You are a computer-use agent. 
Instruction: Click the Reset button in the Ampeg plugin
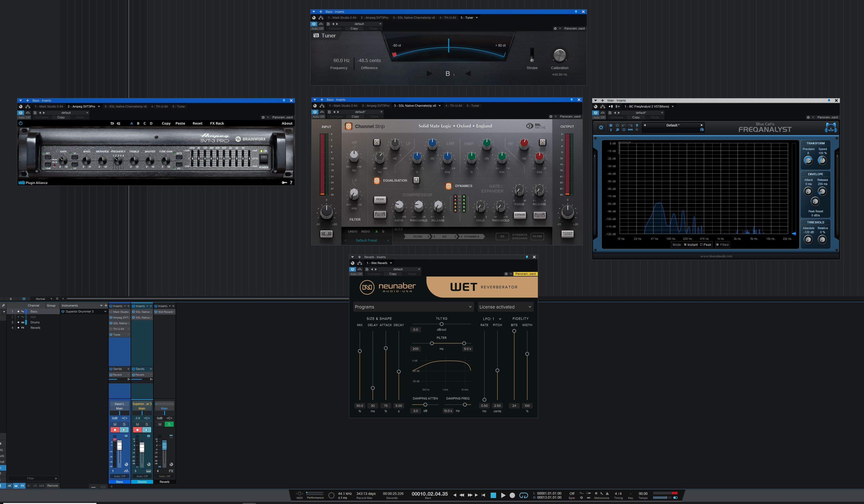[x=198, y=123]
